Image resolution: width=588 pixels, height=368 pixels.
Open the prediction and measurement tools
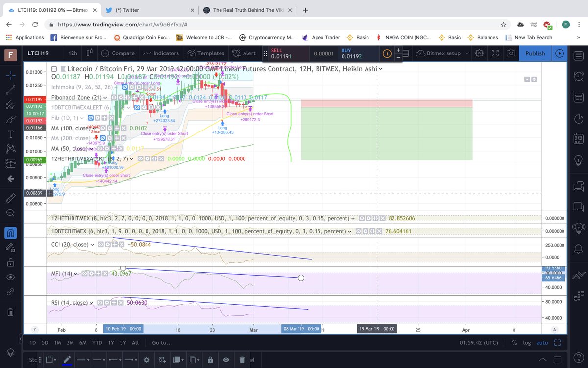[10, 163]
